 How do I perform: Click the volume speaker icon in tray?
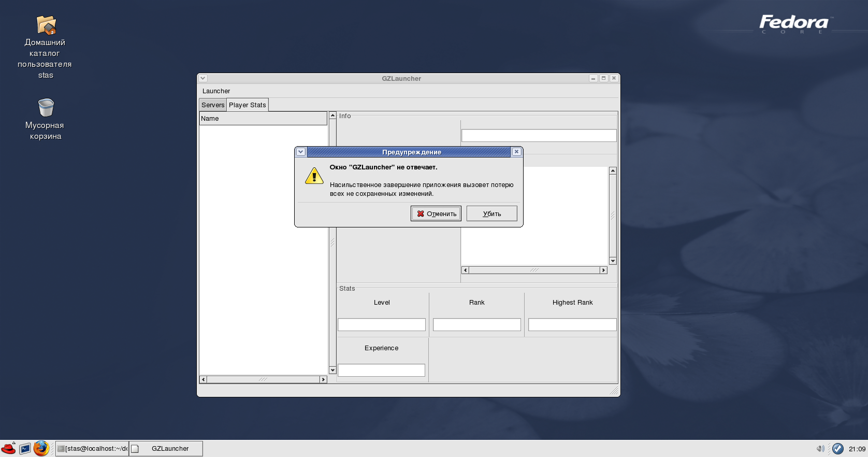(820, 449)
